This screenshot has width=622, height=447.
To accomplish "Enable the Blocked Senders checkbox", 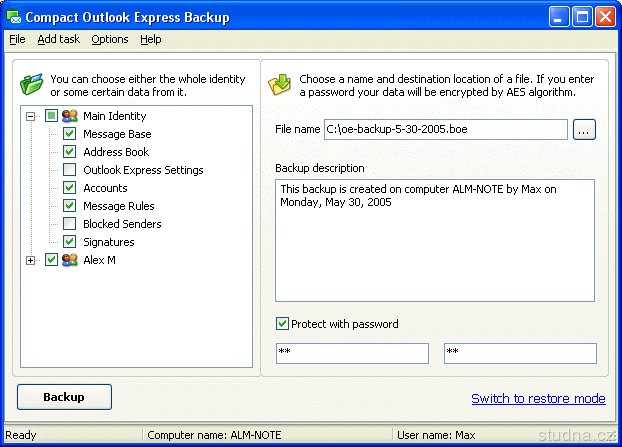I will [69, 224].
